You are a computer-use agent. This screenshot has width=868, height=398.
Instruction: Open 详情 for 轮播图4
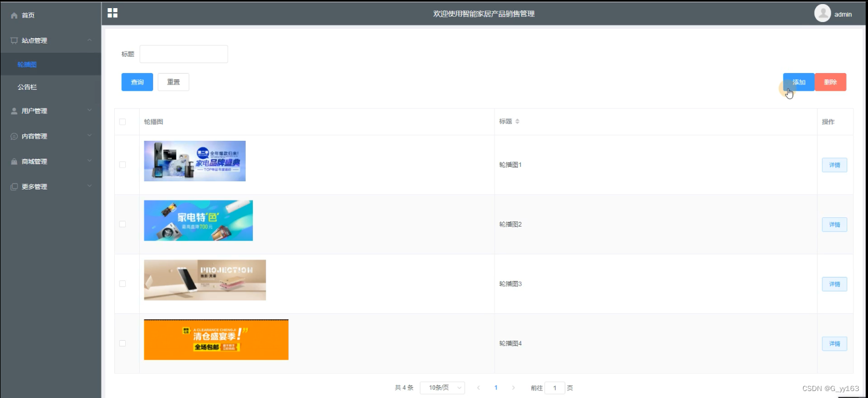[x=834, y=344]
